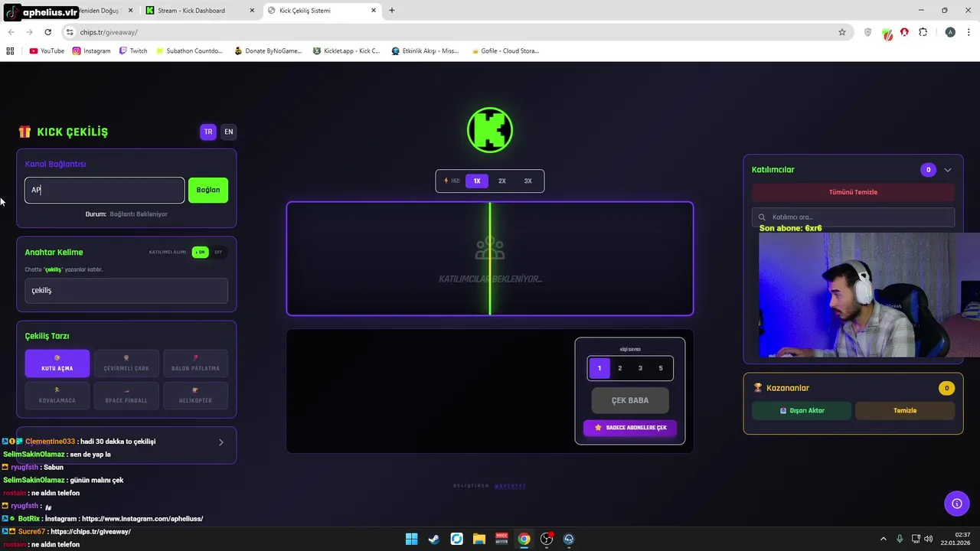Edit the keyword field containing çekiliş
The image size is (980, 551).
pos(126,290)
